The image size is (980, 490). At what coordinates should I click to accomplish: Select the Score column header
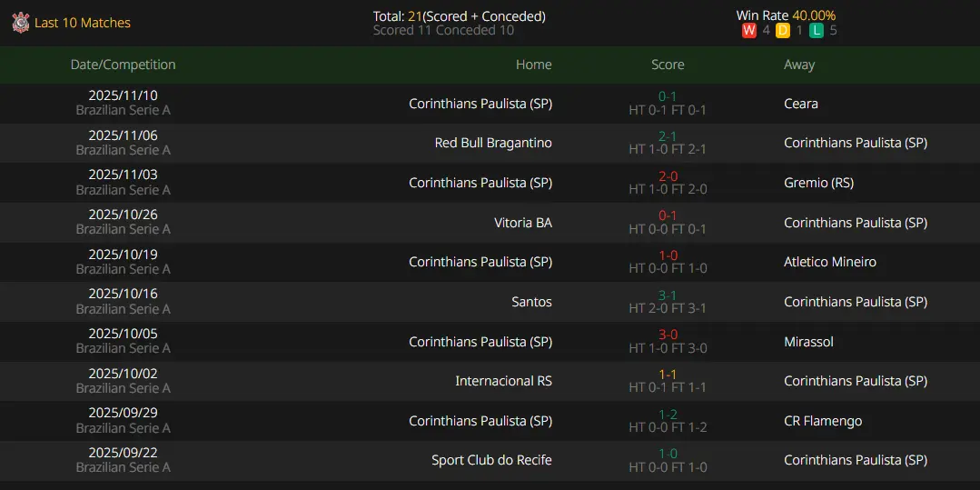pyautogui.click(x=668, y=65)
